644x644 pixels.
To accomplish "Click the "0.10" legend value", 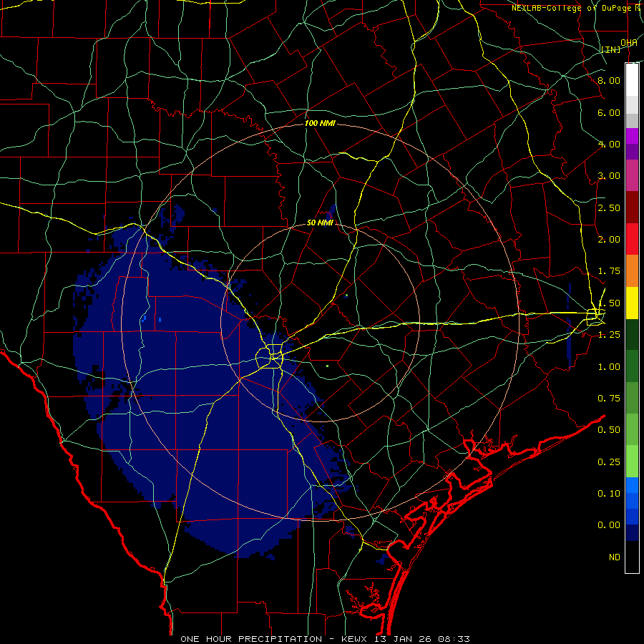I will click(609, 494).
